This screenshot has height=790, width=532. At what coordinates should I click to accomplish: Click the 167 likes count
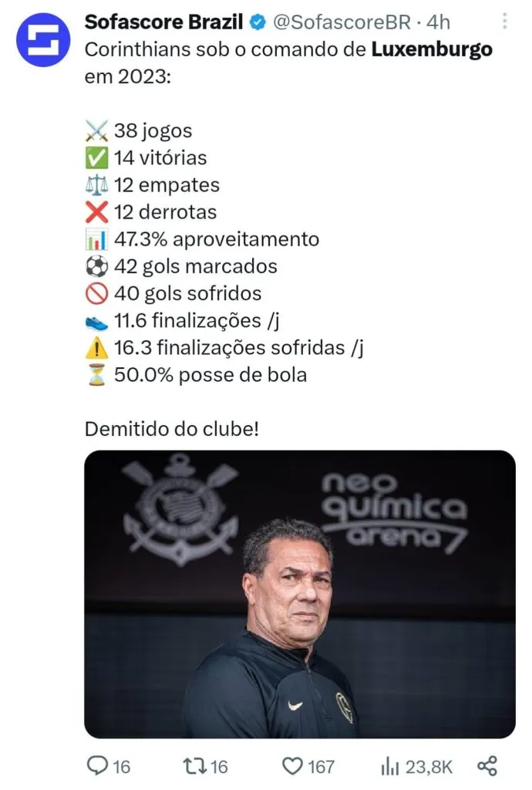(321, 766)
